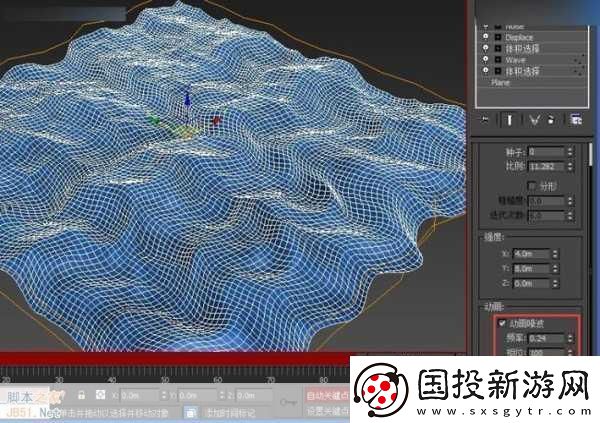Click the Strength X value field
Image resolution: width=600 pixels, height=423 pixels.
530,254
